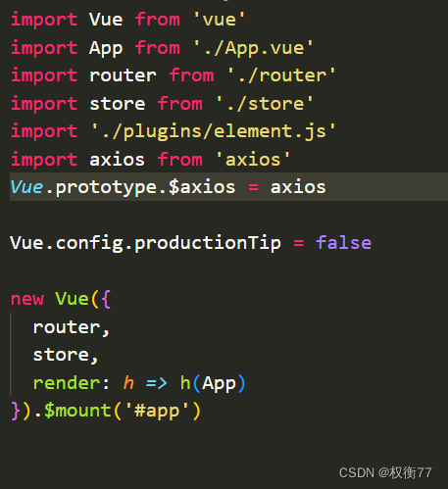Click the './store' import path string
This screenshot has height=489, width=448.
tap(265, 104)
